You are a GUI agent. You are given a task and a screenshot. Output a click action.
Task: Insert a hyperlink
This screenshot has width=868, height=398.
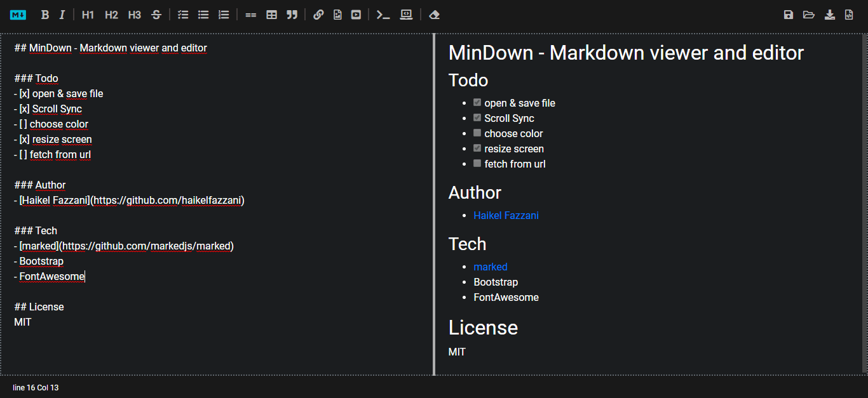[x=318, y=15]
